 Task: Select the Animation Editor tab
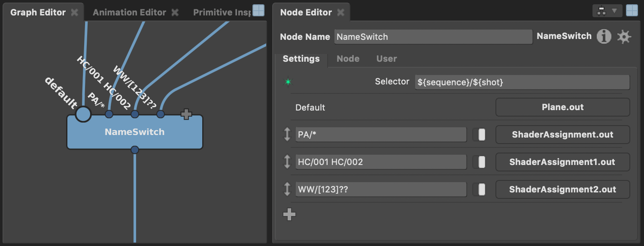(x=129, y=12)
